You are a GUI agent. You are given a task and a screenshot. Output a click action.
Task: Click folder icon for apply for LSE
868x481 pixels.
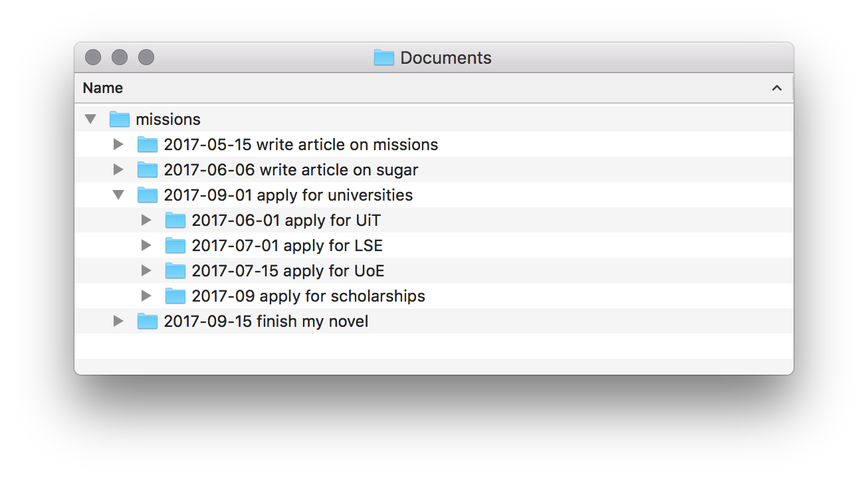coord(175,246)
